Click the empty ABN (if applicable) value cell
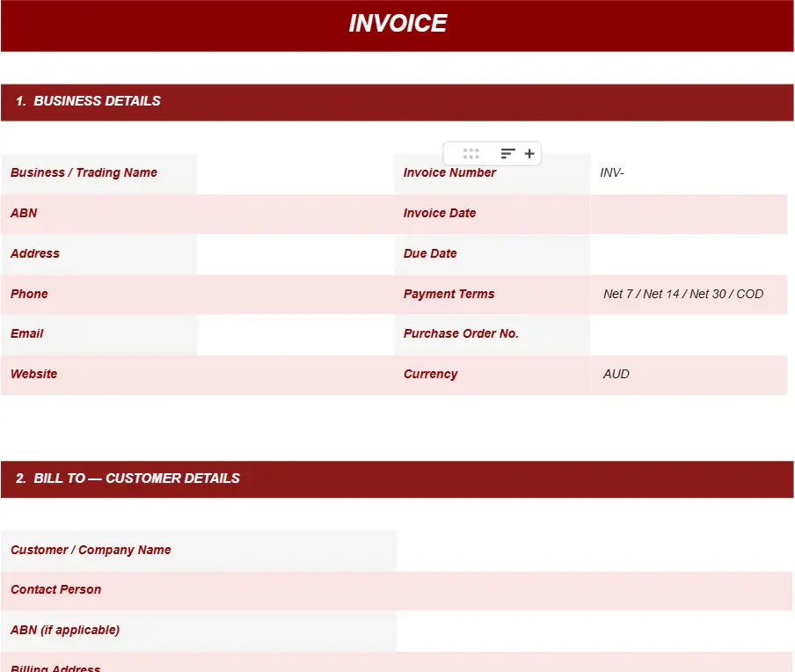 pos(594,632)
